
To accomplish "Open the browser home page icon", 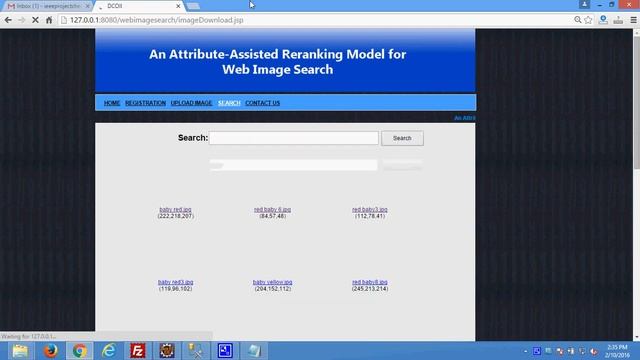I will (x=49, y=20).
